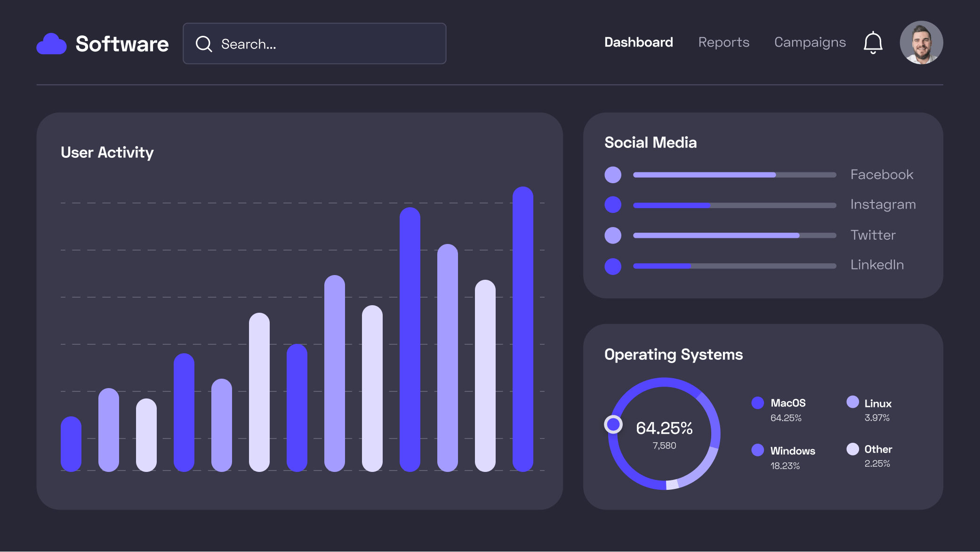Click the Instagram bullet icon
Viewport: 980px width, 552px height.
(x=613, y=205)
